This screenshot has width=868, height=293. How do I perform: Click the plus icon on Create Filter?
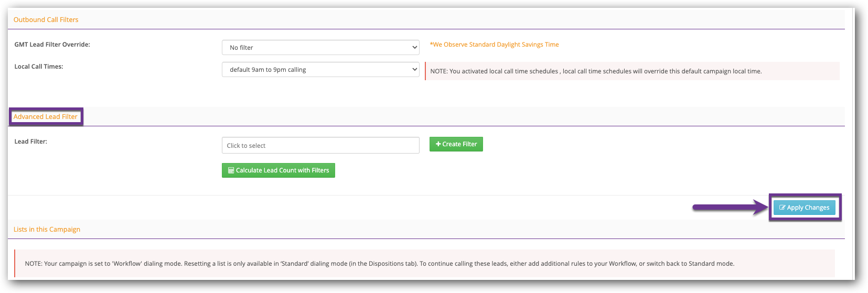tap(438, 144)
